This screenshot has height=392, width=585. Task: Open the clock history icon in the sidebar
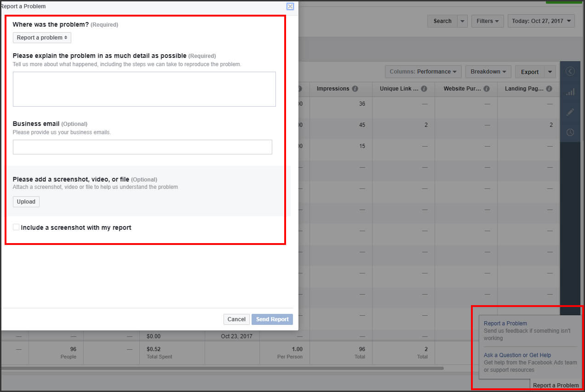(x=570, y=132)
